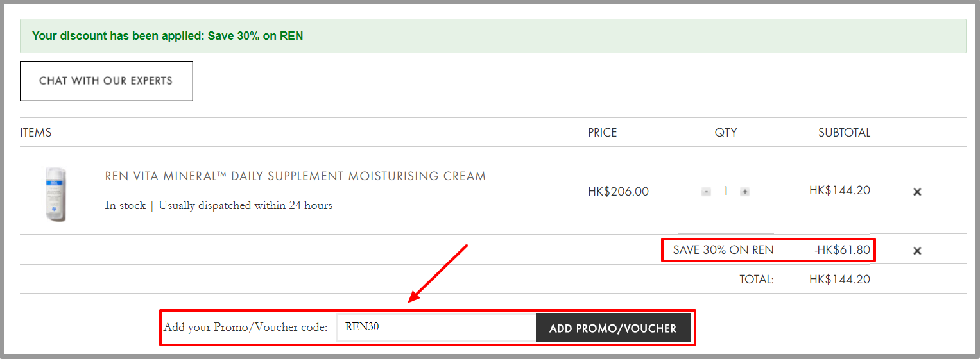980x359 pixels.
Task: Select the quantity value 1
Action: point(726,191)
